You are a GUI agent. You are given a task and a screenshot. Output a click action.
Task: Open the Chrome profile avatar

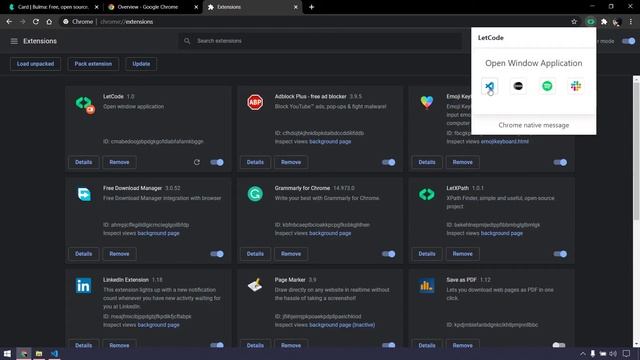(x=617, y=22)
